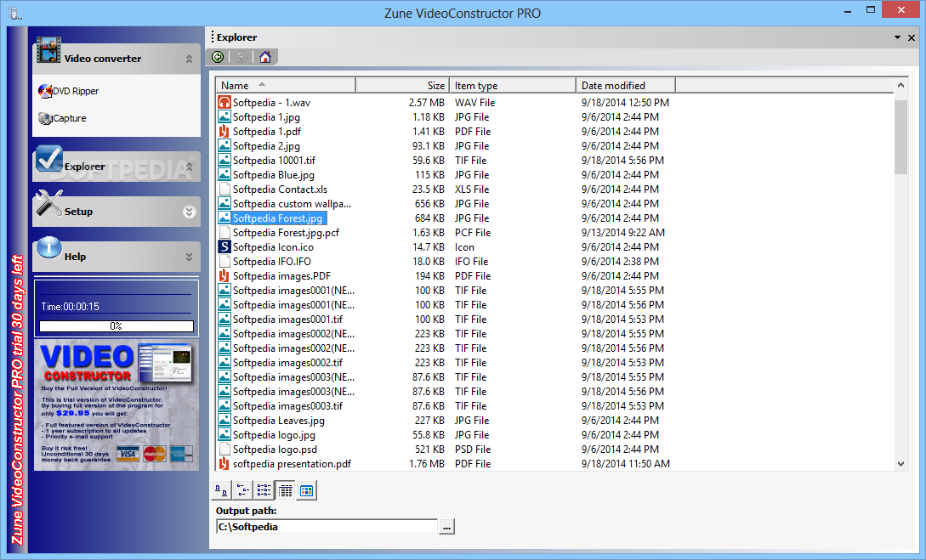Select Softpedia 2.jpg file
Screen dimensions: 926x560
266,146
